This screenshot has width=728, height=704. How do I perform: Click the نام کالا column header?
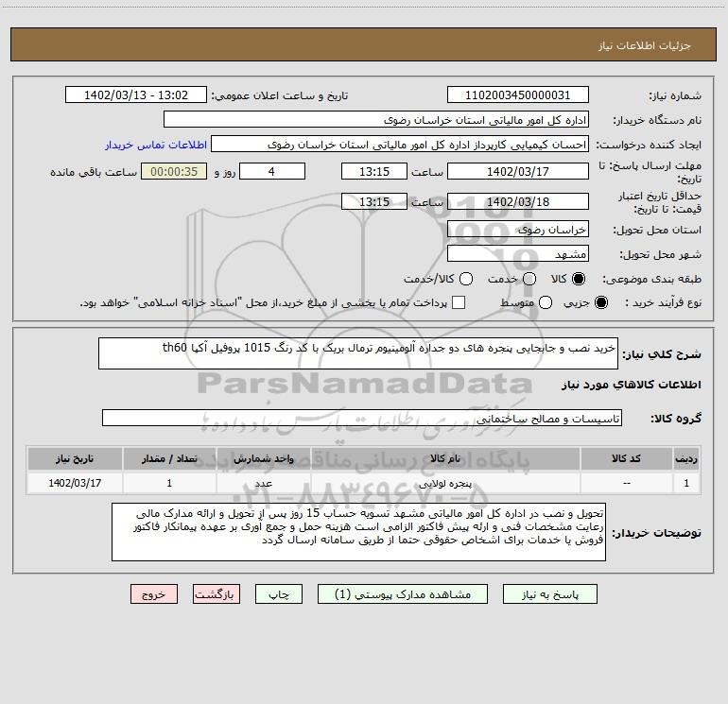(x=445, y=458)
